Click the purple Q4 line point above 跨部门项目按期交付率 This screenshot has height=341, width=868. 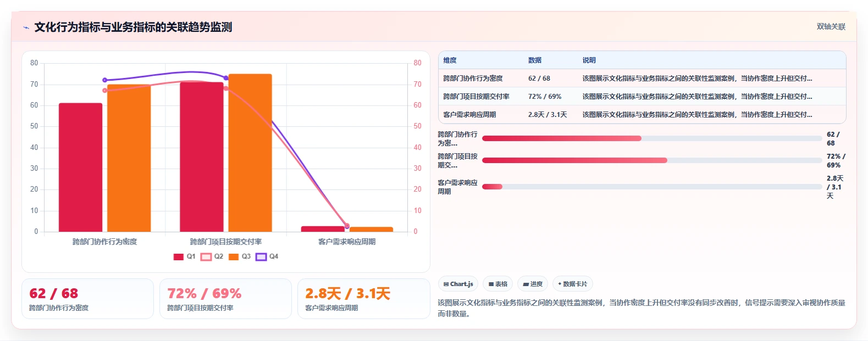pos(226,78)
